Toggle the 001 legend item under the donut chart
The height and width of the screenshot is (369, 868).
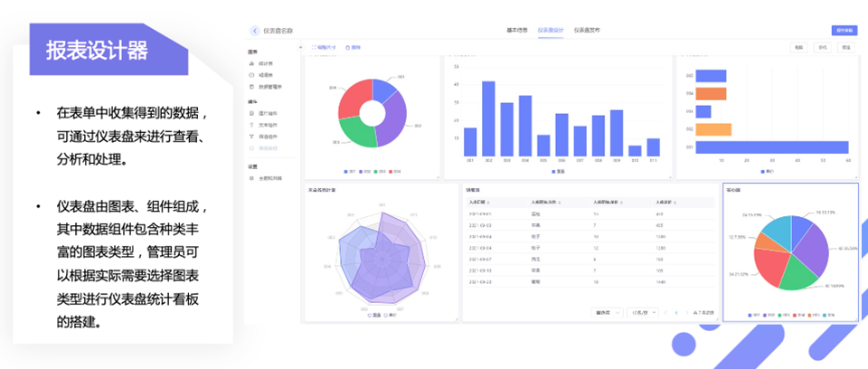pyautogui.click(x=349, y=172)
